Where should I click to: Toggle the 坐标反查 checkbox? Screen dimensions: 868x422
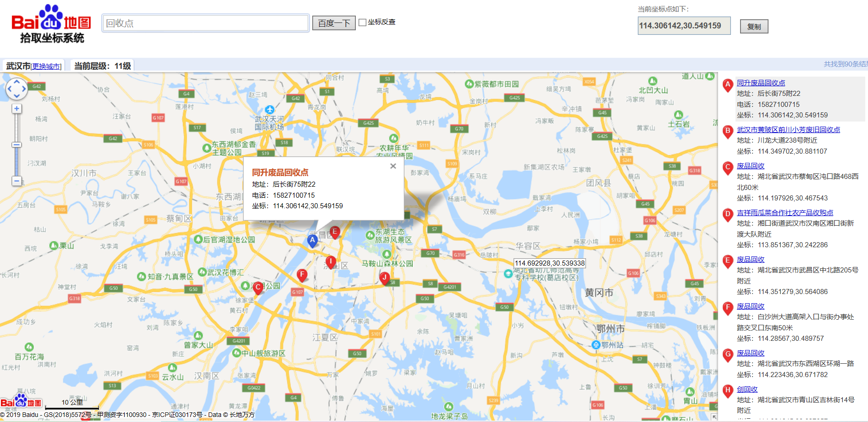click(x=363, y=22)
